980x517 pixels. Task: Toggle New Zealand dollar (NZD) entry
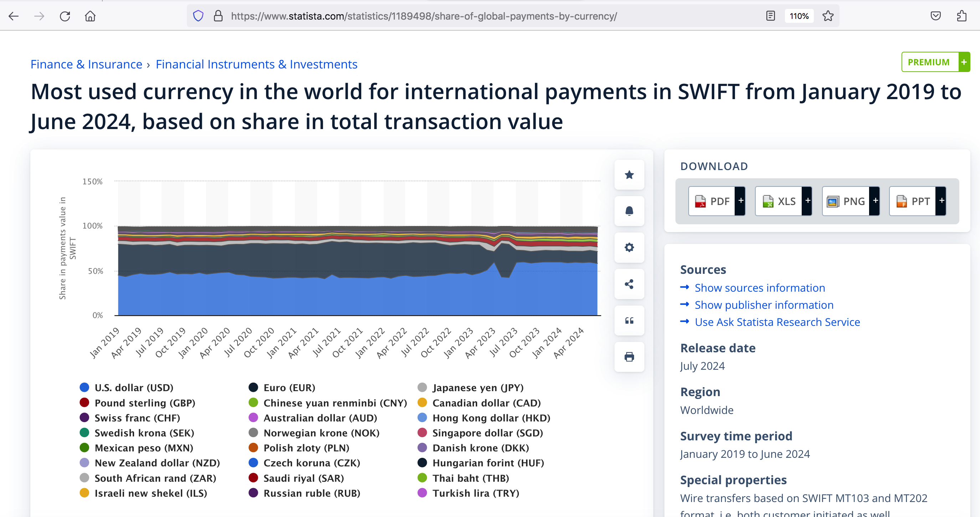click(150, 463)
